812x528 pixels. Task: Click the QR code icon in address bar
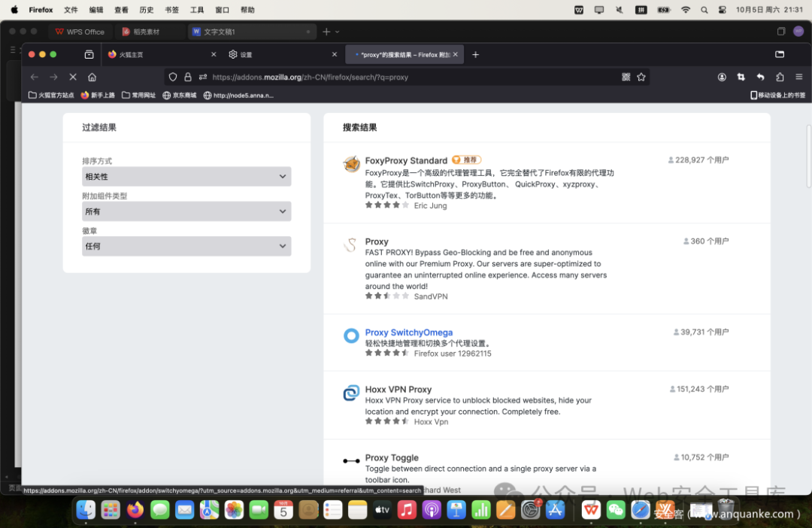[626, 77]
